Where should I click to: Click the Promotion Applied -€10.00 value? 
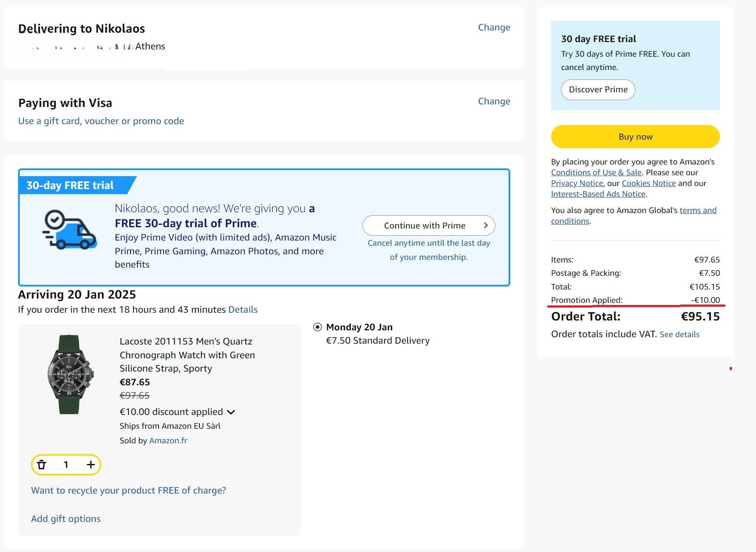coord(705,300)
